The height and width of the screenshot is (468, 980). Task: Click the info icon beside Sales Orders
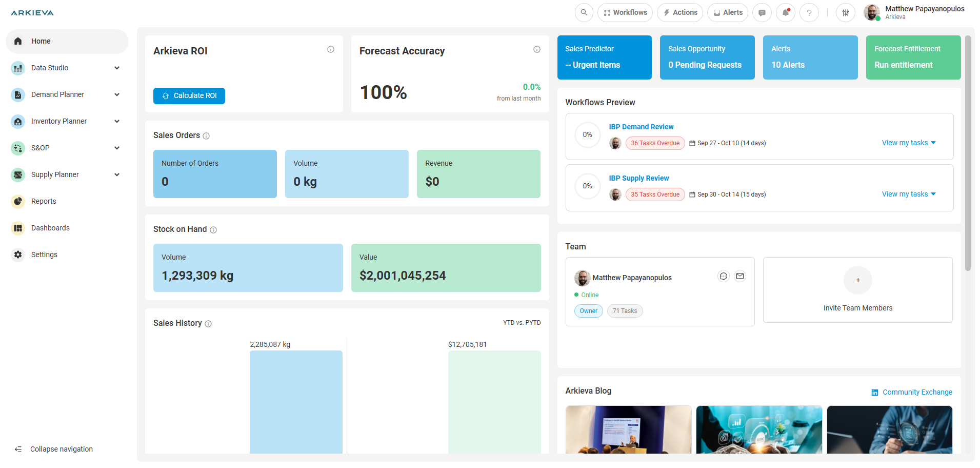(206, 136)
